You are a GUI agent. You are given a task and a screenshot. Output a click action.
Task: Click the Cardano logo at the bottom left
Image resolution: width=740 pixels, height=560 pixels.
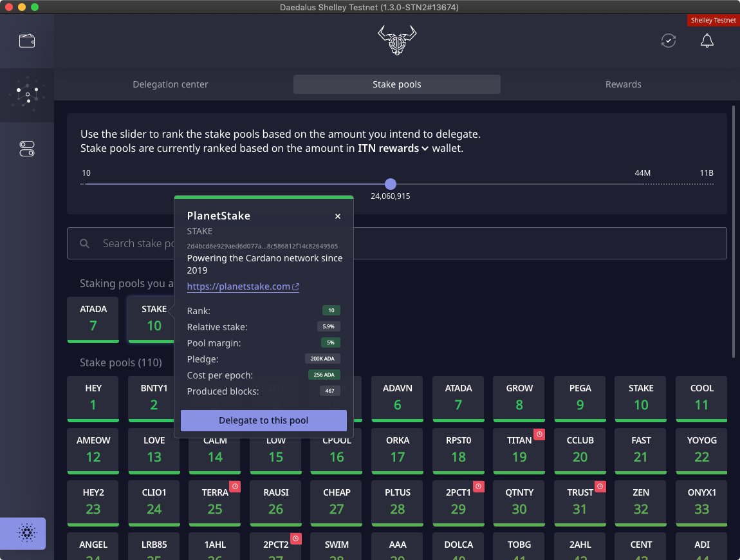click(26, 533)
